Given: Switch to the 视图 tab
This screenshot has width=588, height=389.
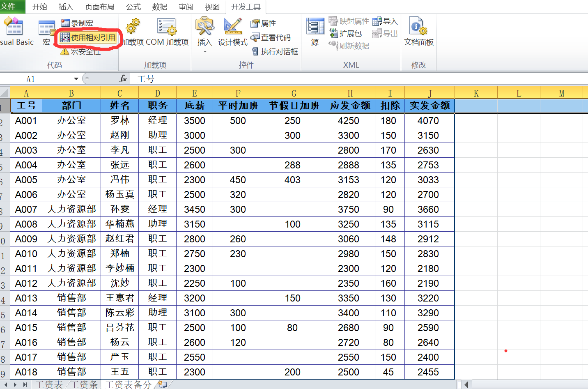Looking at the screenshot, I should coord(212,7).
